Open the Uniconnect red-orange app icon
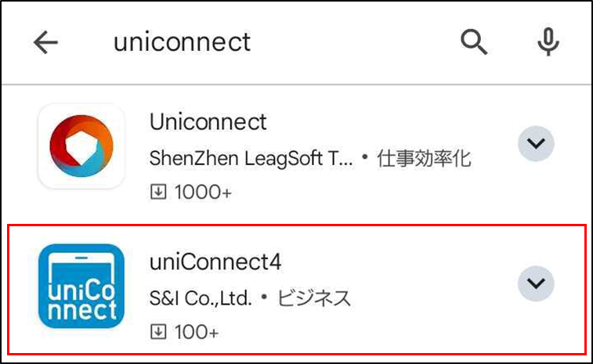593x364 pixels. pyautogui.click(x=81, y=146)
